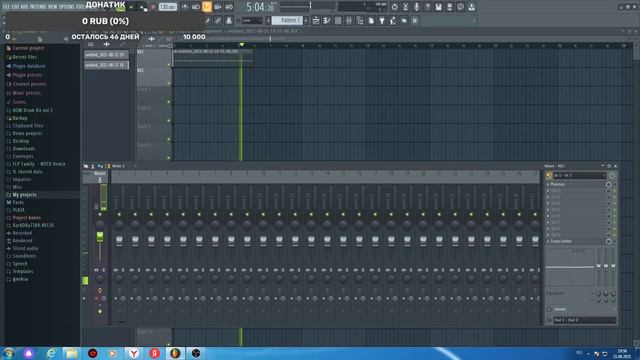Image resolution: width=640 pixels, height=360 pixels.
Task: Open Windows Start menu
Action: (9, 353)
